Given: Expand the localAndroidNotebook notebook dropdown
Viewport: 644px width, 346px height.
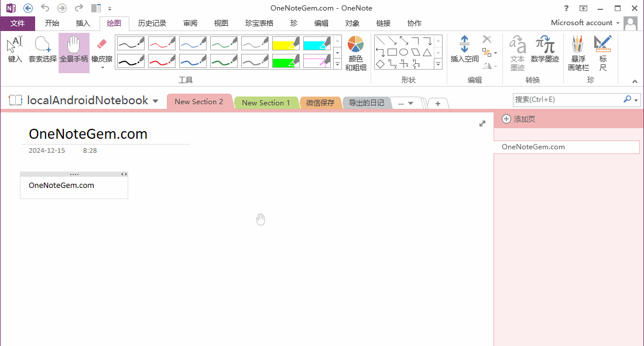Looking at the screenshot, I should point(155,101).
